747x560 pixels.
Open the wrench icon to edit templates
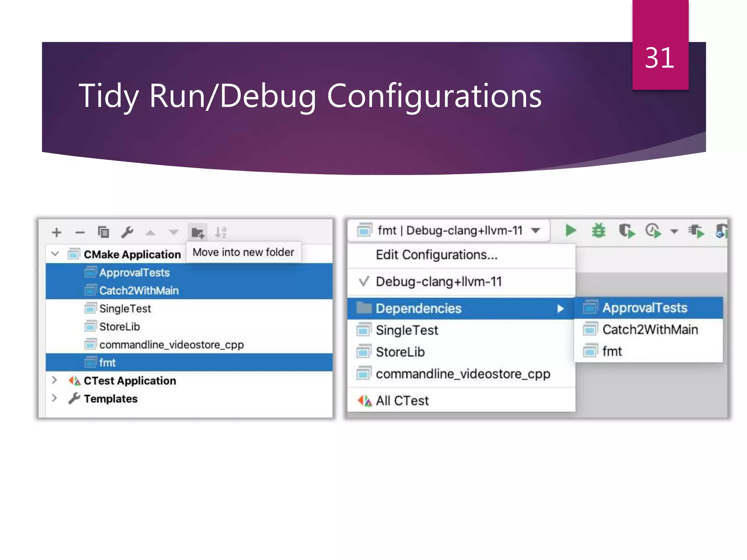coord(127,232)
